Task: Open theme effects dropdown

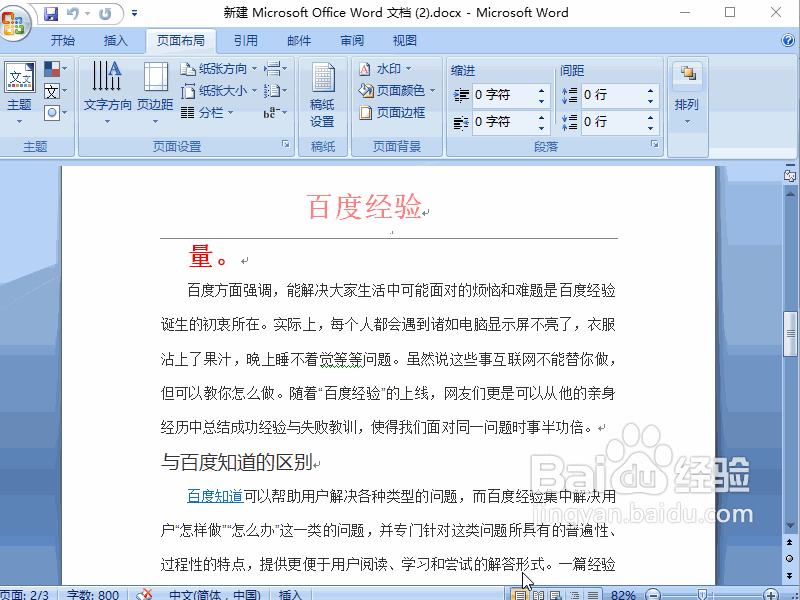Action: click(x=56, y=113)
